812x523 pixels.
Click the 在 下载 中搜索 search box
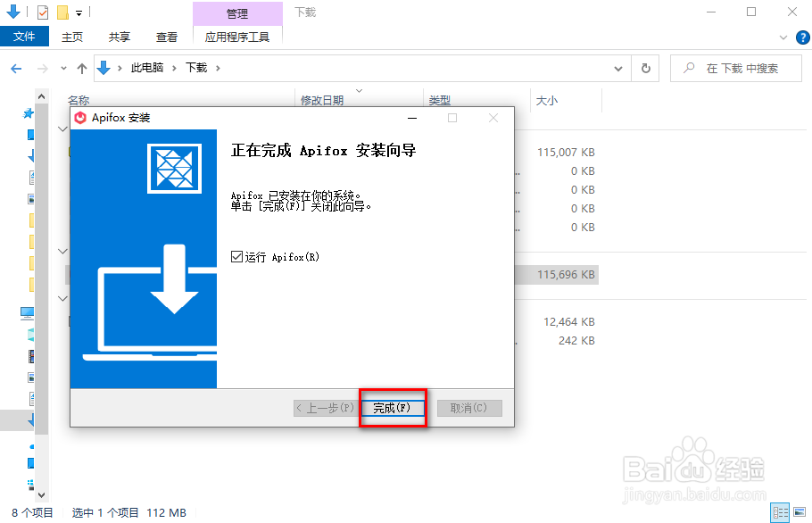click(x=736, y=69)
